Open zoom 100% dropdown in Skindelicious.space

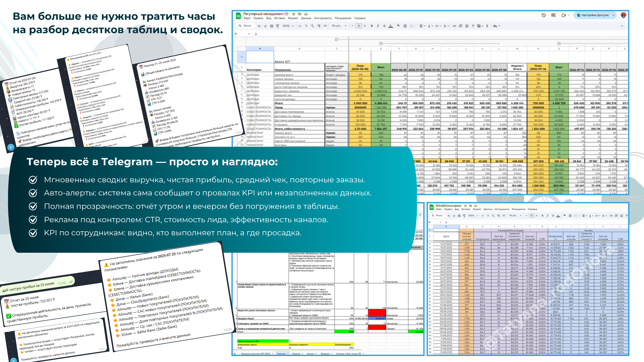pos(473,216)
